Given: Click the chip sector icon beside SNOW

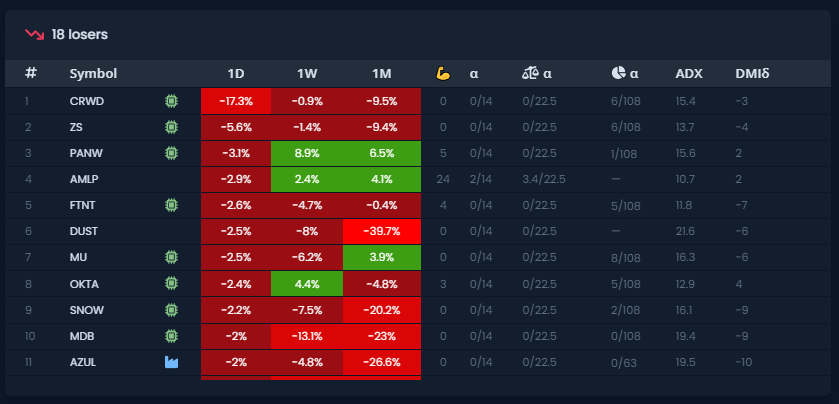Looking at the screenshot, I should (x=171, y=310).
